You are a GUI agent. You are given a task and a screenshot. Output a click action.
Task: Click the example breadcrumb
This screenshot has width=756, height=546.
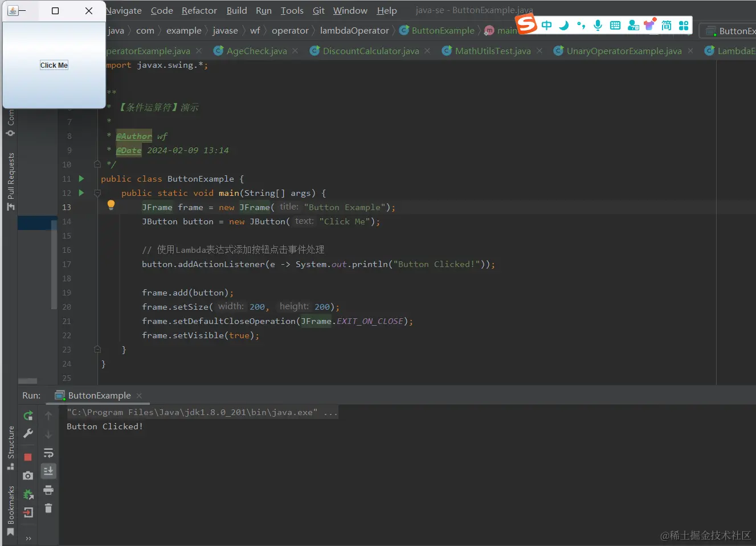tap(183, 31)
